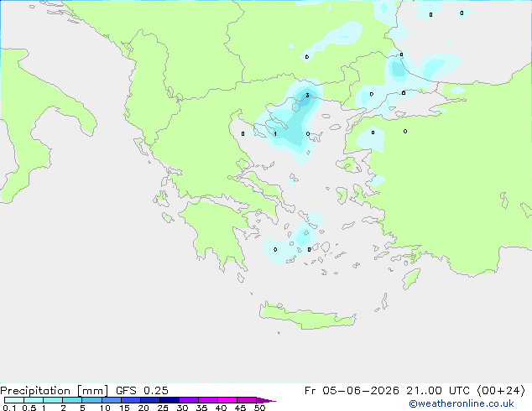Viewport: 532px width, 411px height.
Task: Select the 5–10 mm light blue legend swatch
Action: click(91, 400)
